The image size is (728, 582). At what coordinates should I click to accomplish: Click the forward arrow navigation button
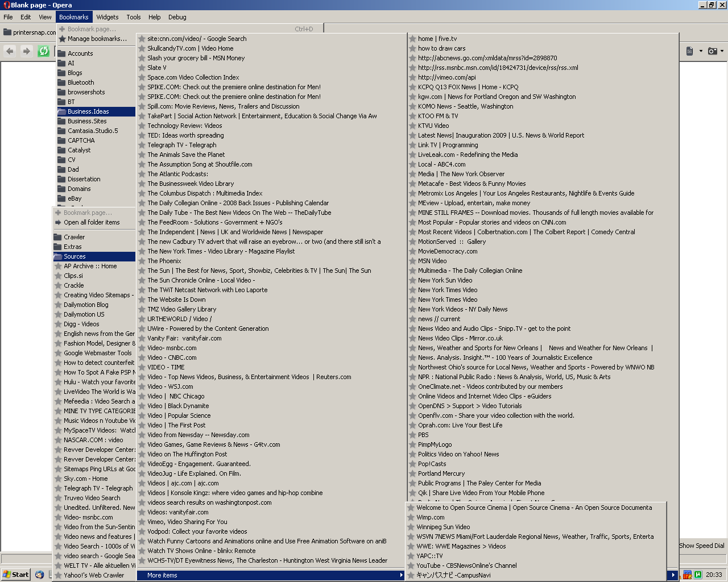pos(26,51)
